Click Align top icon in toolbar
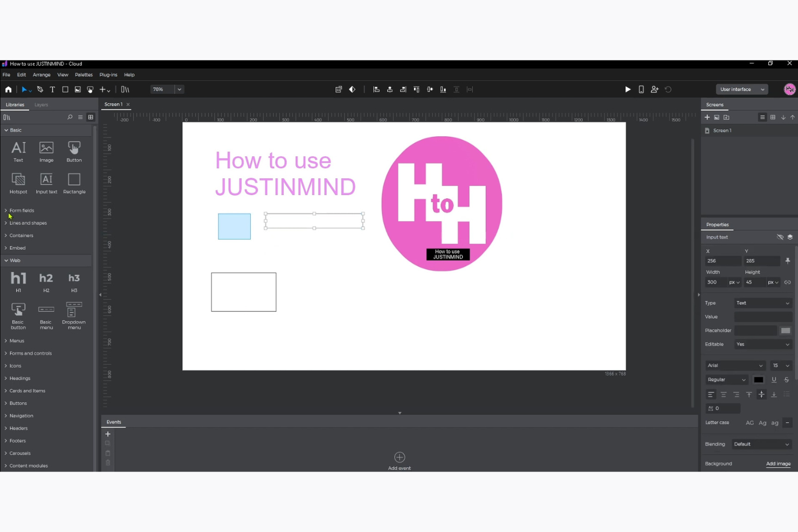Screen dimensions: 798x532 coord(416,89)
